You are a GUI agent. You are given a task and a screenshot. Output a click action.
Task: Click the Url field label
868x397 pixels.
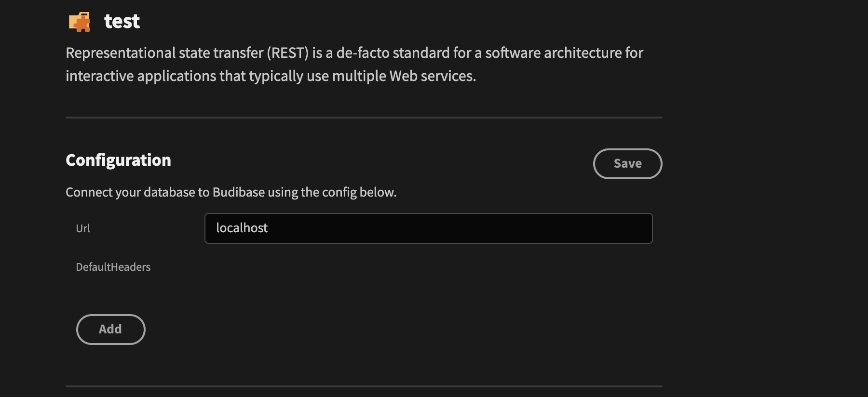83,228
